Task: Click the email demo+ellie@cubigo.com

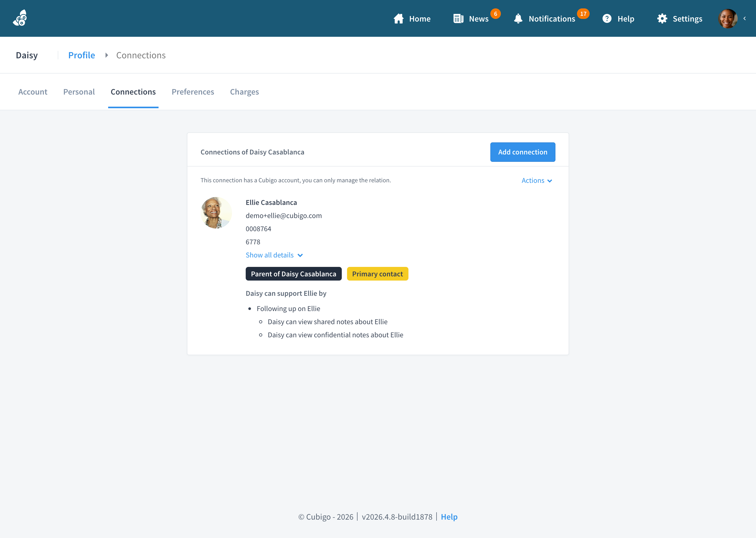Action: click(x=284, y=216)
